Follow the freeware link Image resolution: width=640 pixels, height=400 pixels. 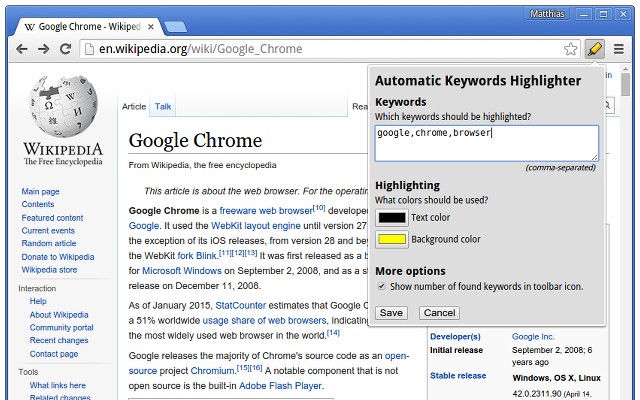[238, 211]
